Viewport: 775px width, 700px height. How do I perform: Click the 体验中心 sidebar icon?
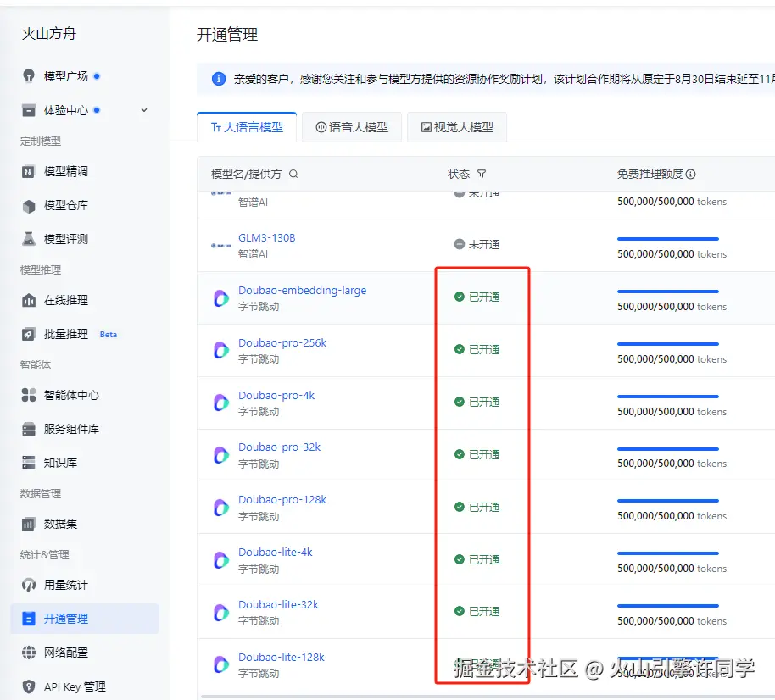(x=29, y=110)
